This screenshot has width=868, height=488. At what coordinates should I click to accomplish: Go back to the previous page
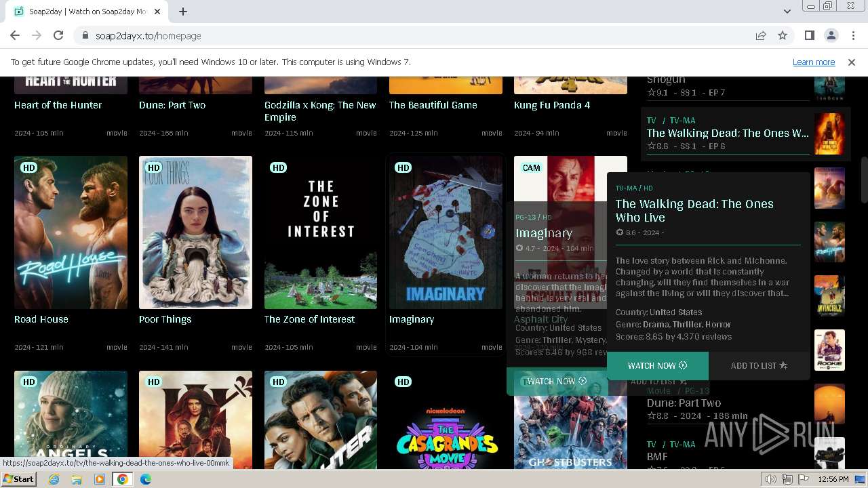(x=15, y=36)
